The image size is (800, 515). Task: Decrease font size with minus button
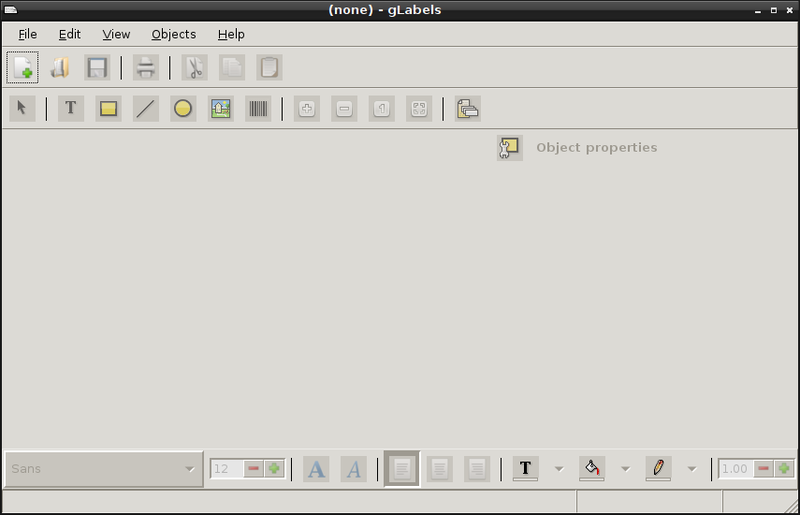pos(254,469)
